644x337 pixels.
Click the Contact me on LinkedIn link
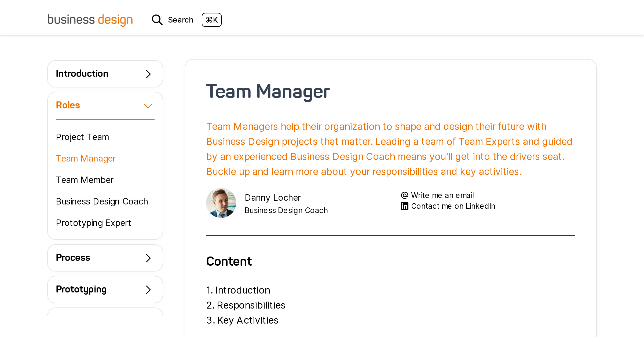click(x=453, y=206)
